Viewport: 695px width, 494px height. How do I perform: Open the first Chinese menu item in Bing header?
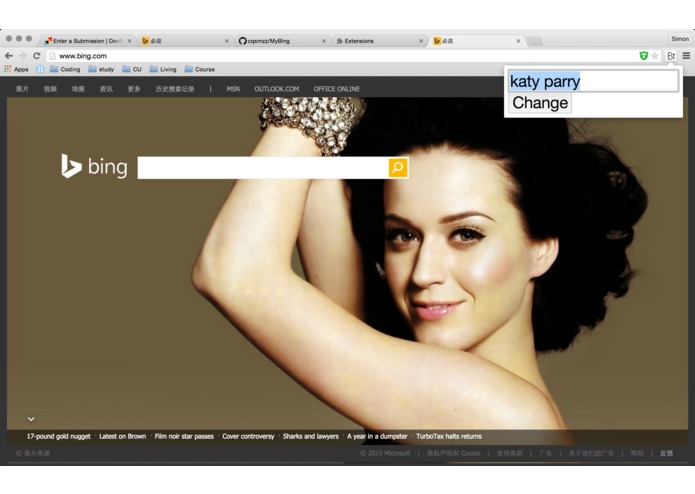(x=22, y=89)
